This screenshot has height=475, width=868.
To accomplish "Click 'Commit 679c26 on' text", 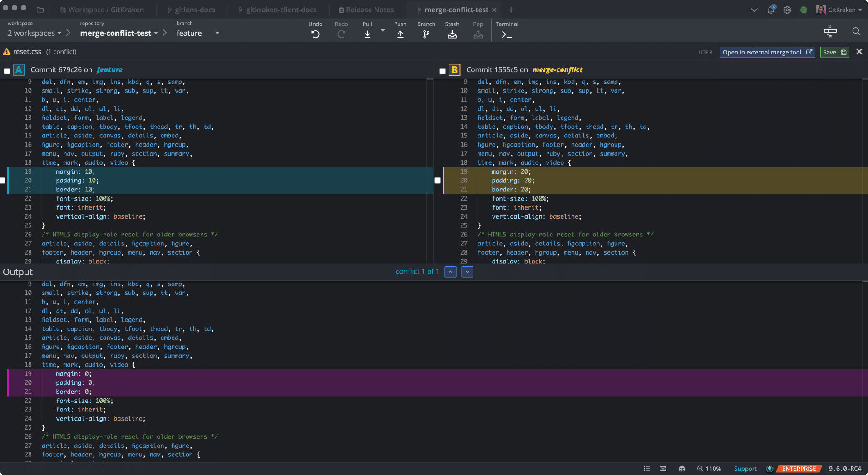I will (61, 70).
